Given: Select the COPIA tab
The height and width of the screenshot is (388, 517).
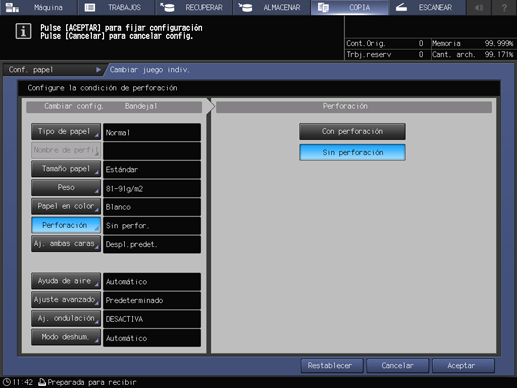Looking at the screenshot, I should coord(349,7).
